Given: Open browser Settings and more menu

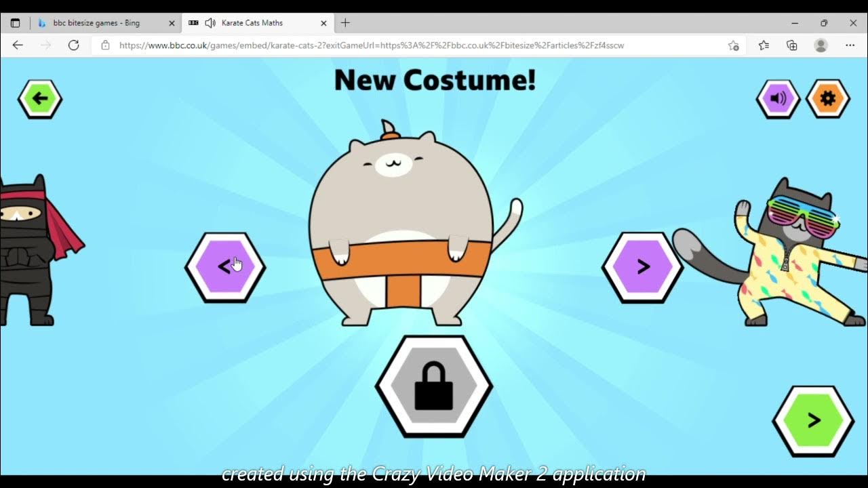Looking at the screenshot, I should pos(850,45).
